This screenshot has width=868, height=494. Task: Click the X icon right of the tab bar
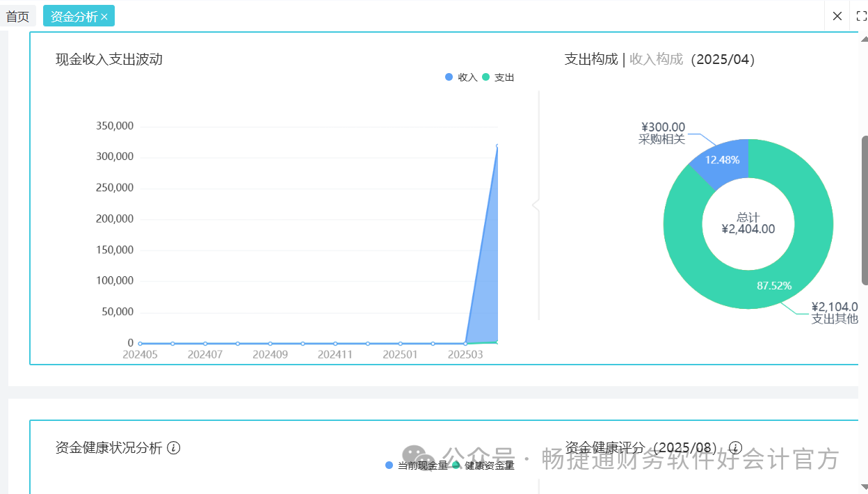point(837,15)
